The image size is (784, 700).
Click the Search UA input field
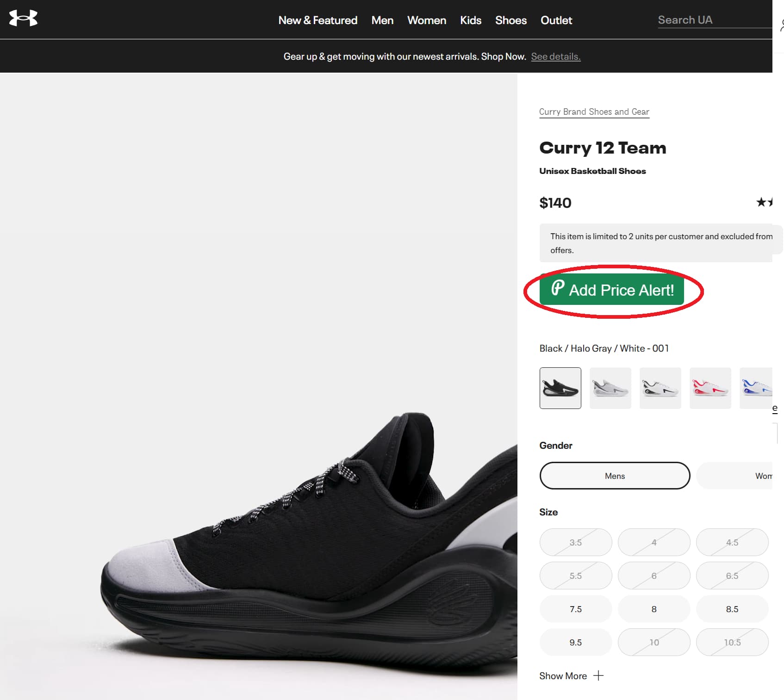pos(708,19)
